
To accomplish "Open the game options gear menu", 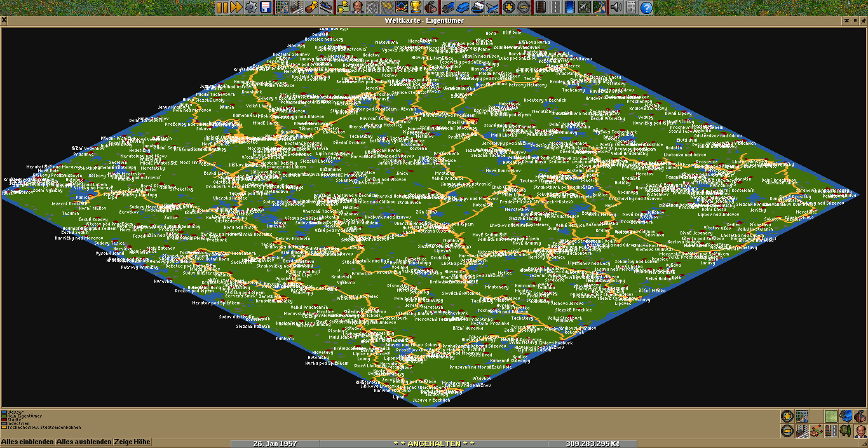I will coord(251,8).
